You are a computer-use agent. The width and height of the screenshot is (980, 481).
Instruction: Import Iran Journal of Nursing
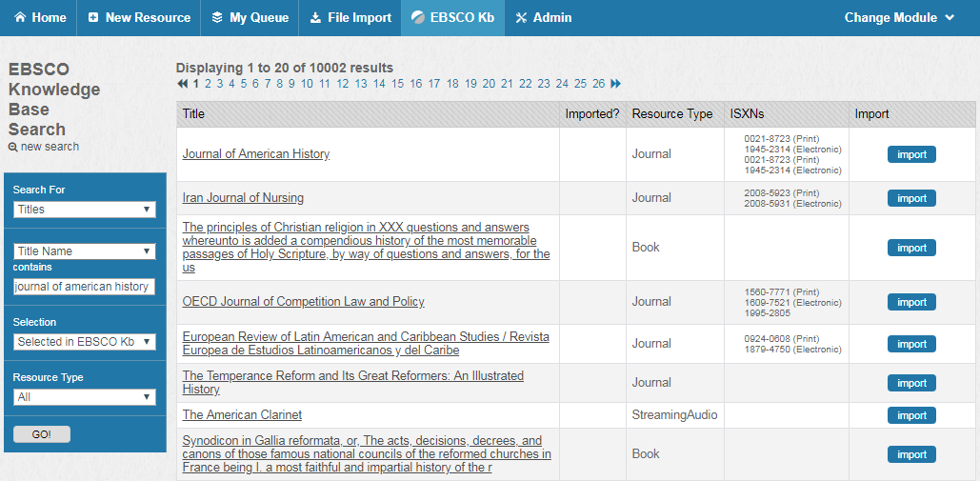(911, 198)
